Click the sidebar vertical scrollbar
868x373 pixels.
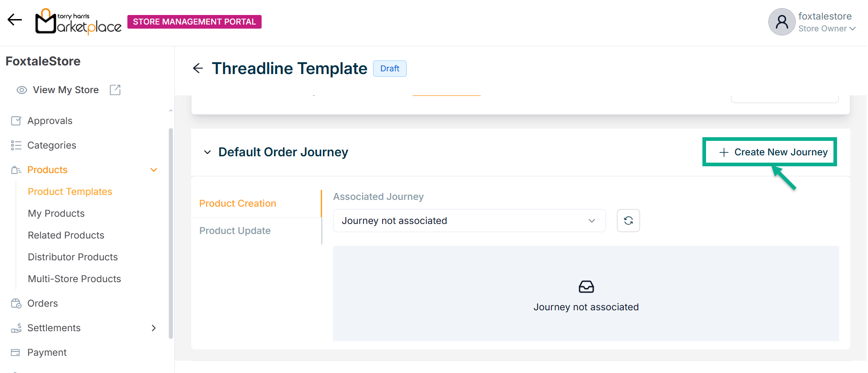pyautogui.click(x=171, y=233)
